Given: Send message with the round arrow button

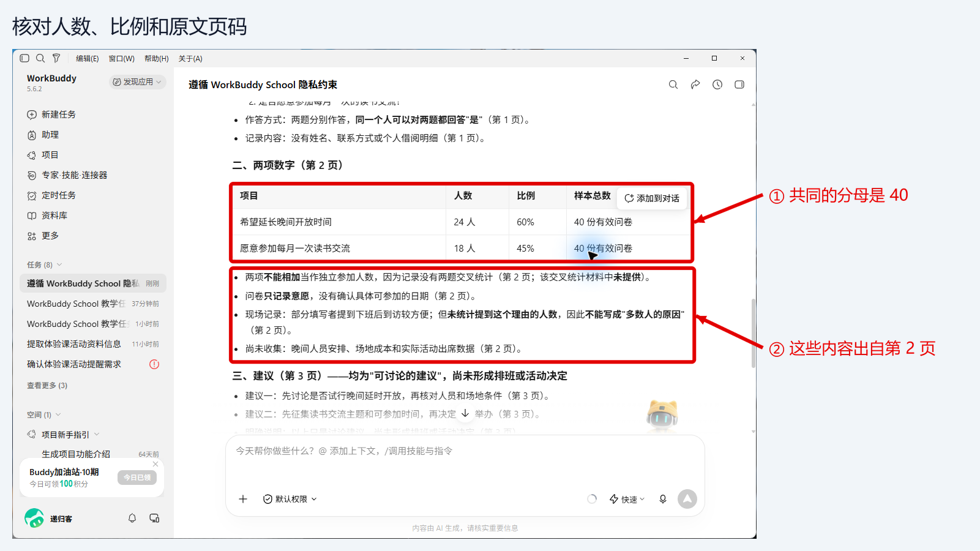Looking at the screenshot, I should coord(687,499).
